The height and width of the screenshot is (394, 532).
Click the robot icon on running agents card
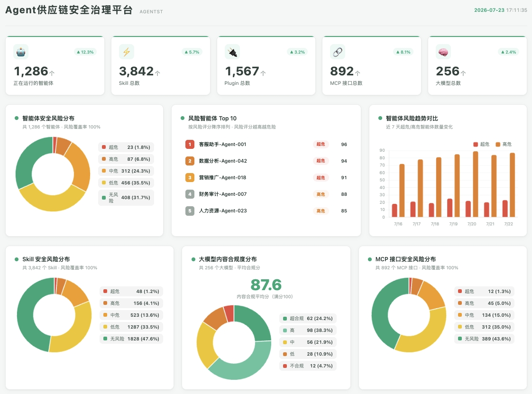coord(21,52)
